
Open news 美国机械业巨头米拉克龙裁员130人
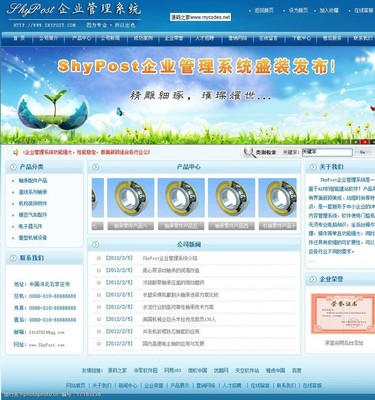tap(179, 319)
